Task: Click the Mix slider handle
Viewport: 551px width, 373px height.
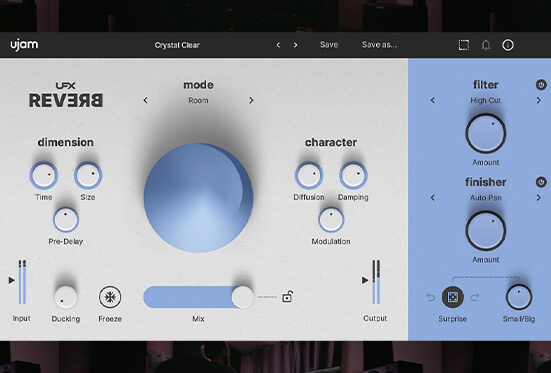Action: [x=242, y=297]
